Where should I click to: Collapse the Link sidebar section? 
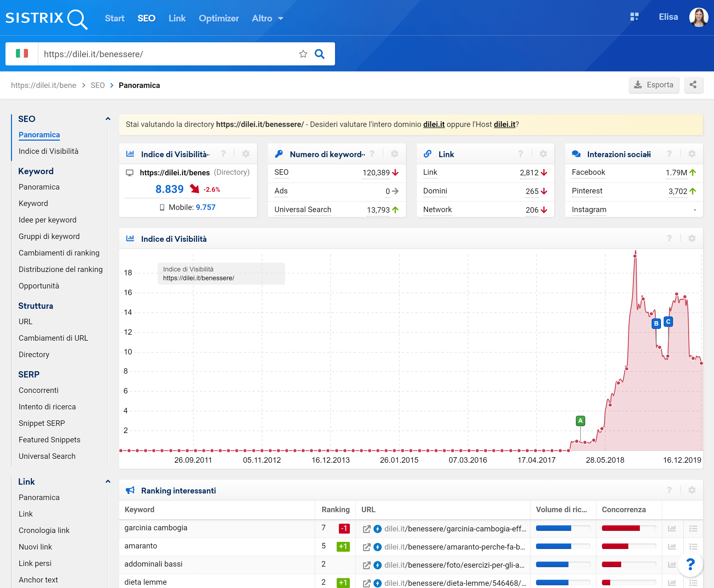coord(108,481)
